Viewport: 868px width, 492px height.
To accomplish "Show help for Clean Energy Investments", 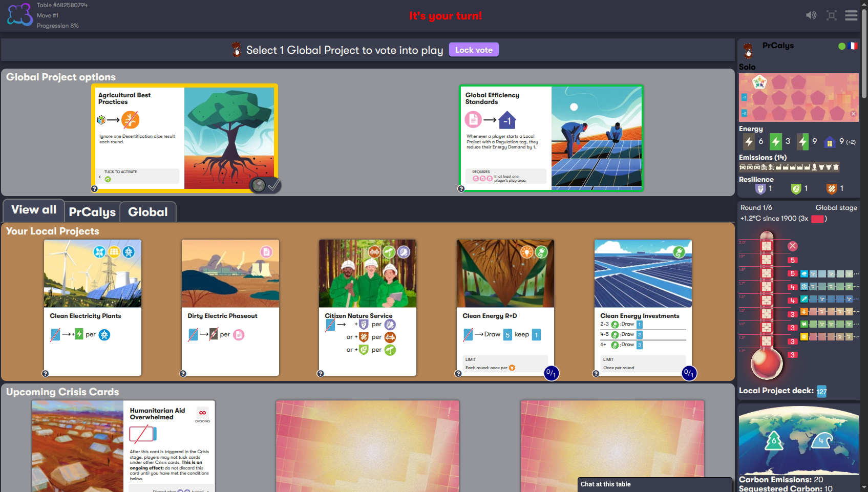I will (596, 374).
